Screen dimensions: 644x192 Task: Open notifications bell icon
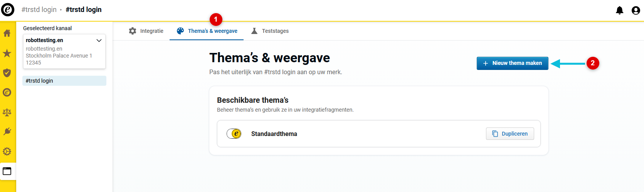619,10
